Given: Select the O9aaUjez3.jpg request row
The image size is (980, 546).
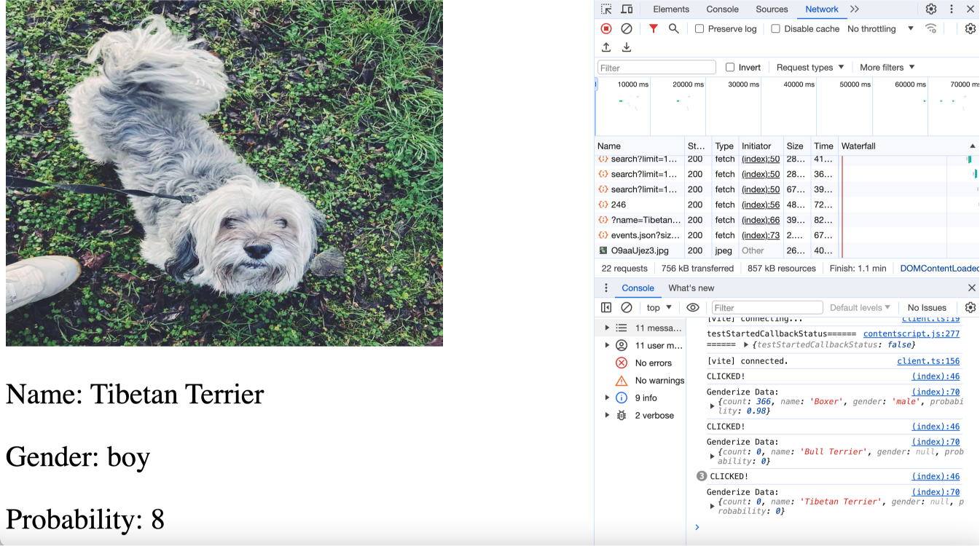Looking at the screenshot, I should 787,250.
